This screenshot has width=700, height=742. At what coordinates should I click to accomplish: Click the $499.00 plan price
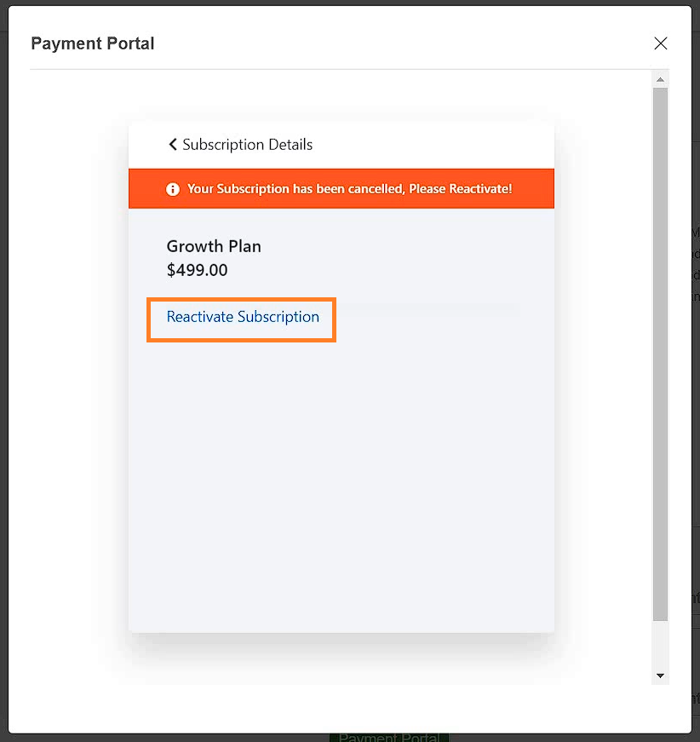tap(198, 270)
